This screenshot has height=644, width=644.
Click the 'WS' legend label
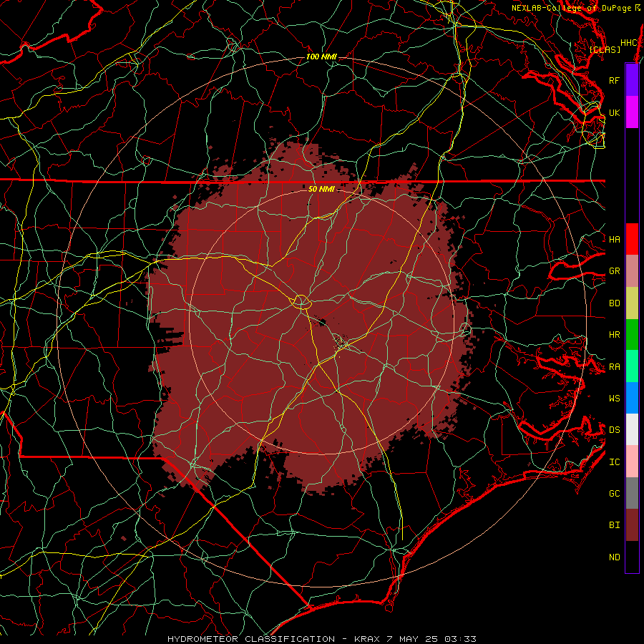615,398
